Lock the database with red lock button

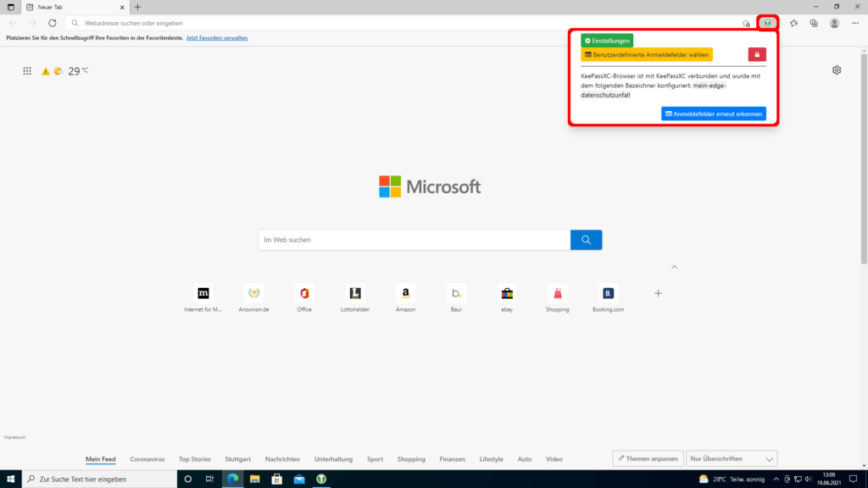click(x=757, y=54)
